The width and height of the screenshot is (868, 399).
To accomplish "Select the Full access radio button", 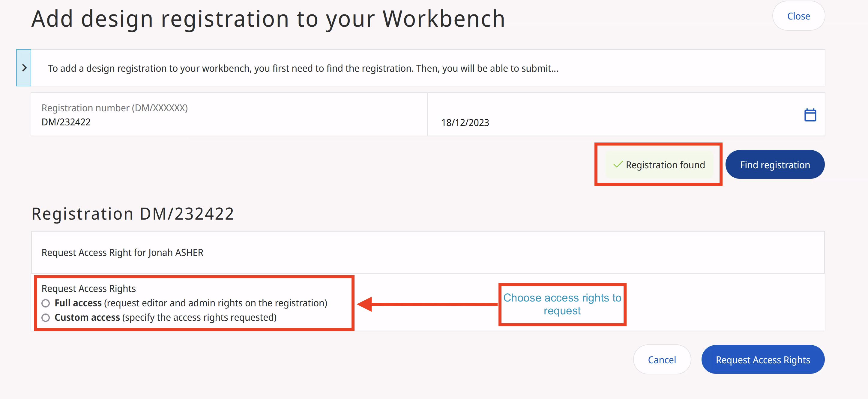I will 46,303.
